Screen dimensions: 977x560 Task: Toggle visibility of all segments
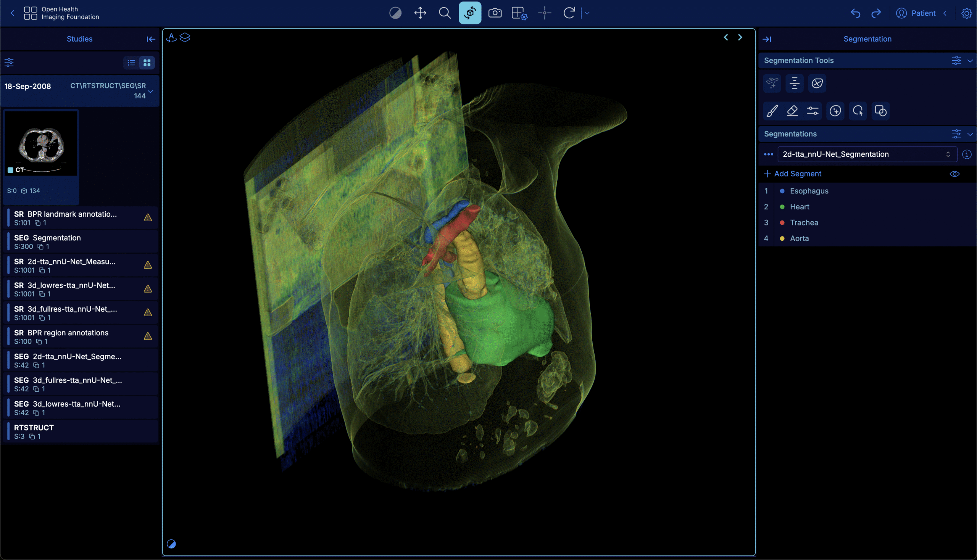[955, 174]
